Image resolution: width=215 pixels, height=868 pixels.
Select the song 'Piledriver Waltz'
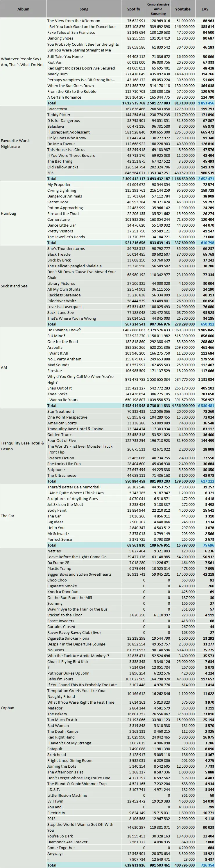[62, 301]
